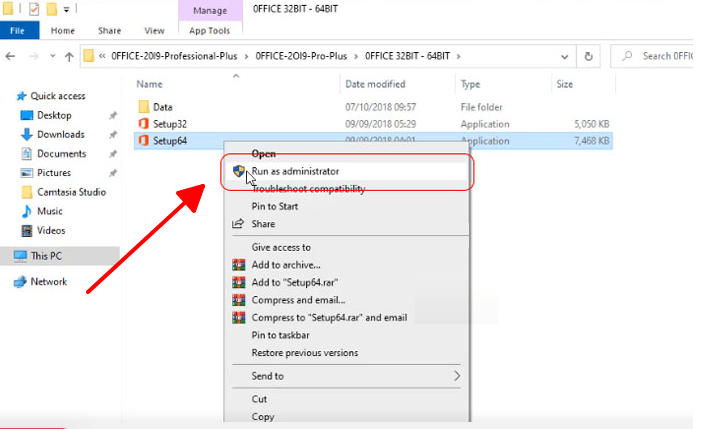Select Run as administrator from context menu
Viewport: 701px width, 429px height.
tap(347, 171)
